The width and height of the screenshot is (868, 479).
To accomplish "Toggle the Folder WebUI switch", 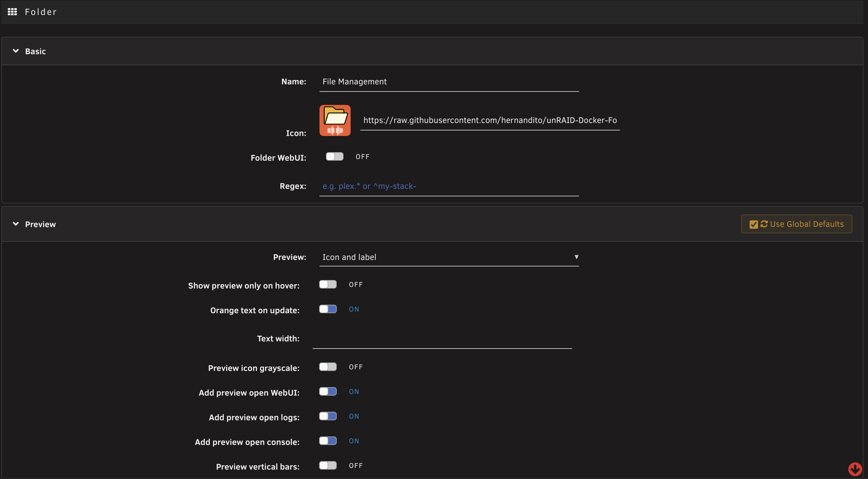I will click(335, 156).
